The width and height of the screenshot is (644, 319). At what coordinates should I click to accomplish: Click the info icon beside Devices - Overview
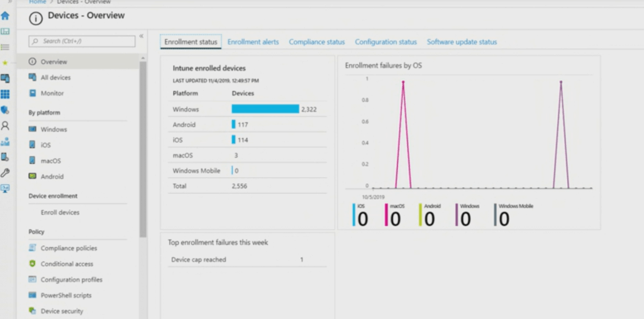[x=36, y=18]
